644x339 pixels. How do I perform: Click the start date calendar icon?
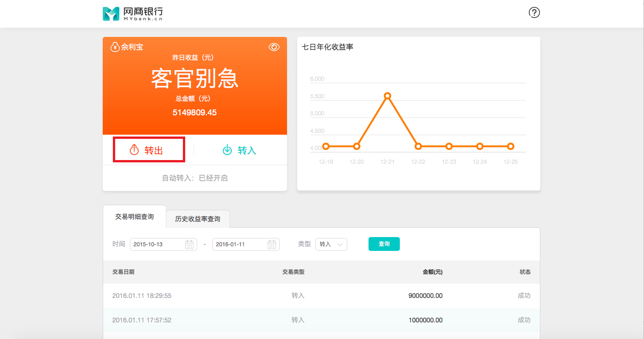click(189, 244)
